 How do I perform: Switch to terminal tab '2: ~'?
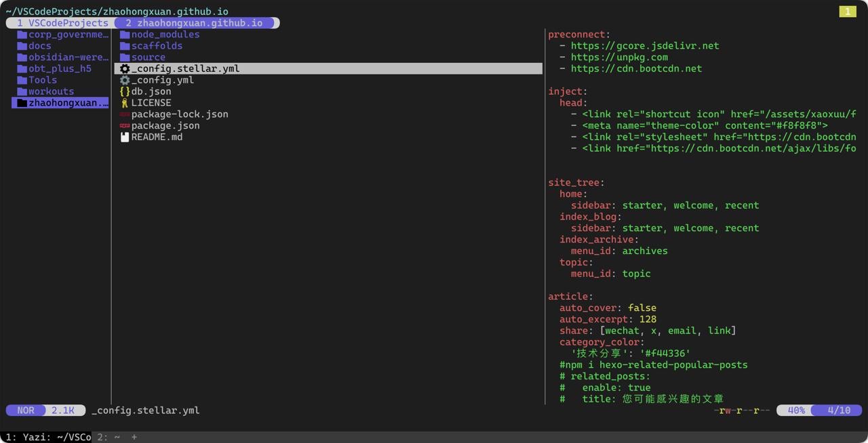click(x=108, y=437)
